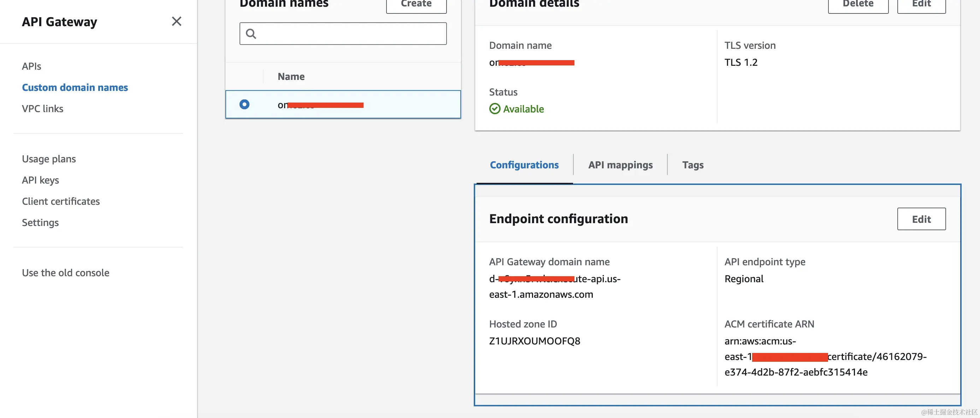Close the API Gateway side panel
The width and height of the screenshot is (980, 418).
click(x=176, y=21)
